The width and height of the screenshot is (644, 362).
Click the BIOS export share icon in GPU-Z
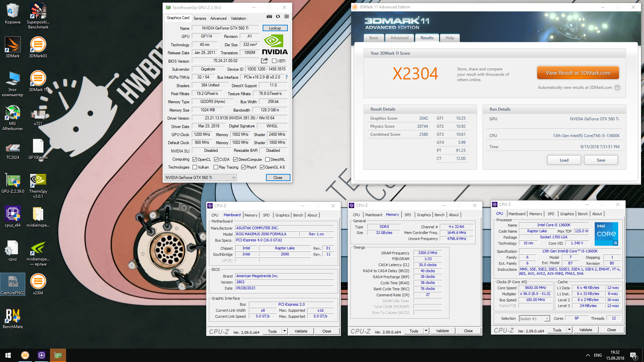coord(264,61)
